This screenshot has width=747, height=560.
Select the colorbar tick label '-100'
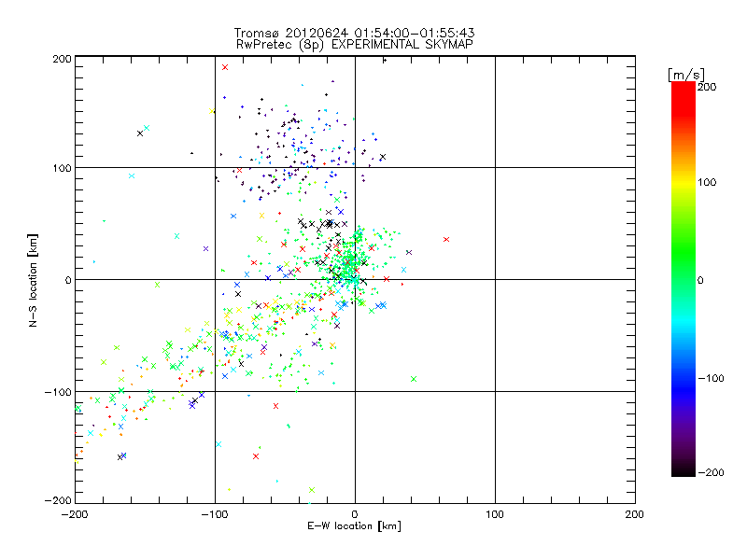[711, 379]
